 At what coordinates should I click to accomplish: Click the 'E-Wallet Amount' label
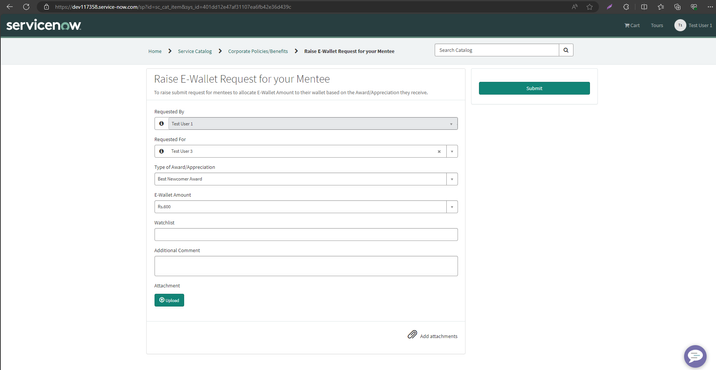point(173,195)
